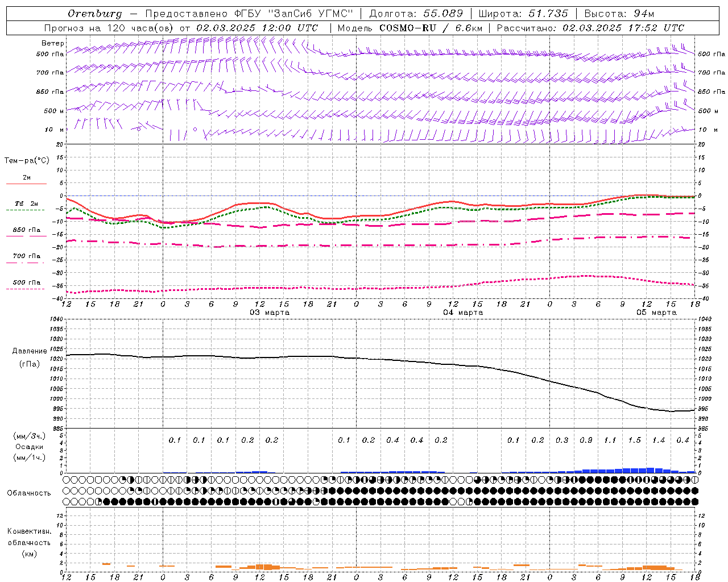Select the Давление pressure label

tap(30, 351)
